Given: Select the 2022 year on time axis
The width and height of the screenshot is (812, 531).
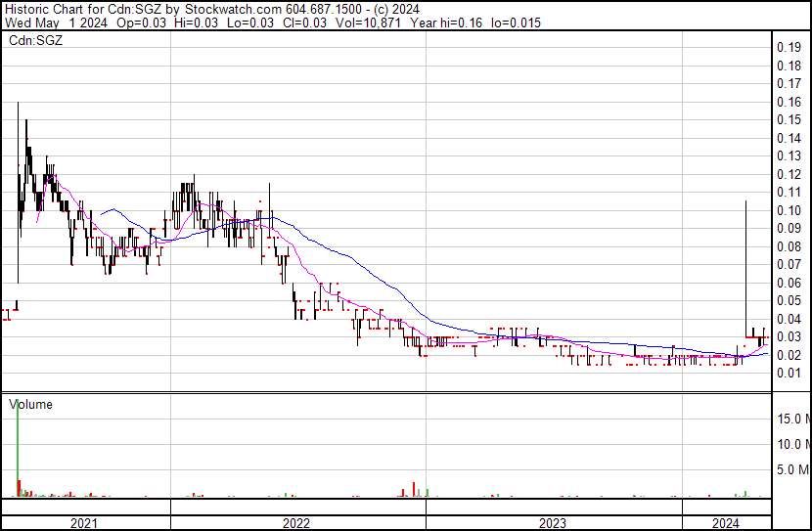Looking at the screenshot, I should tap(296, 523).
